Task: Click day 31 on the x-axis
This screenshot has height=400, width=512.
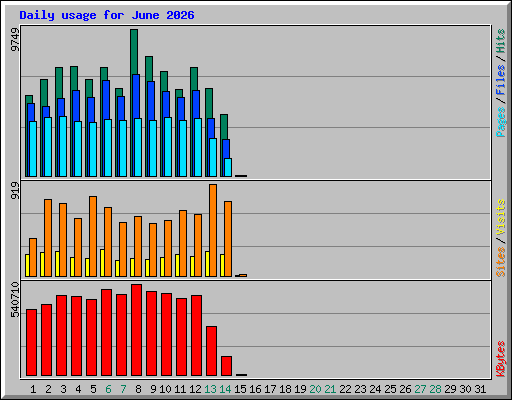Action: pyautogui.click(x=480, y=389)
